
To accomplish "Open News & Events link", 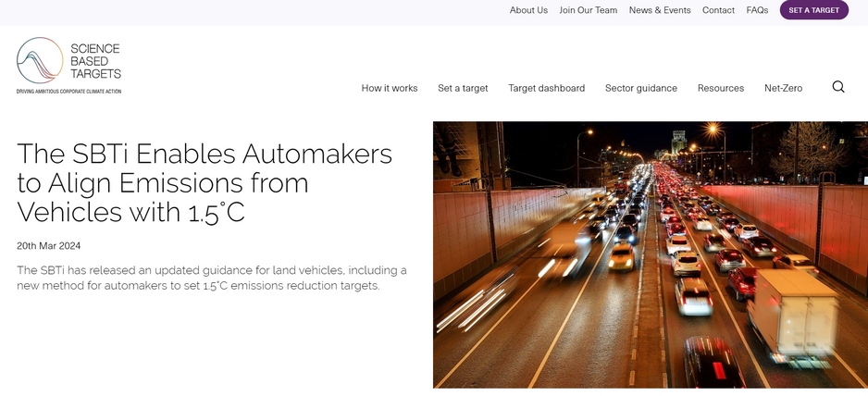I will pos(660,10).
